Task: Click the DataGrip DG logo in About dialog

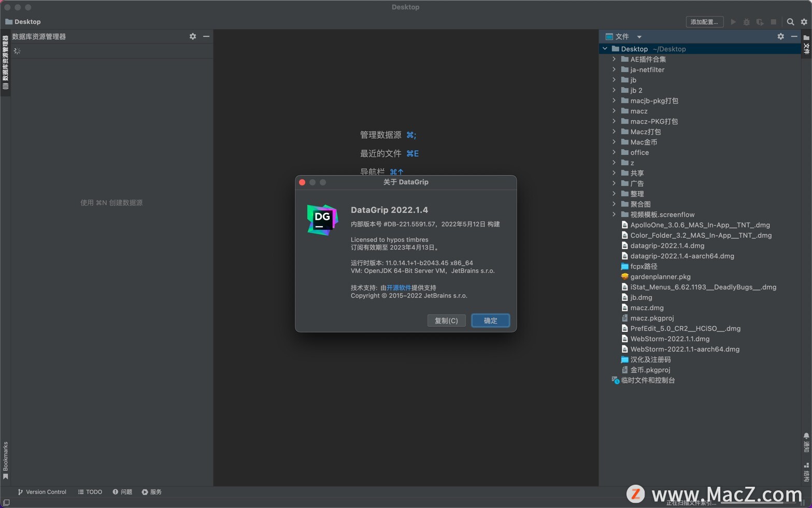Action: click(x=322, y=220)
